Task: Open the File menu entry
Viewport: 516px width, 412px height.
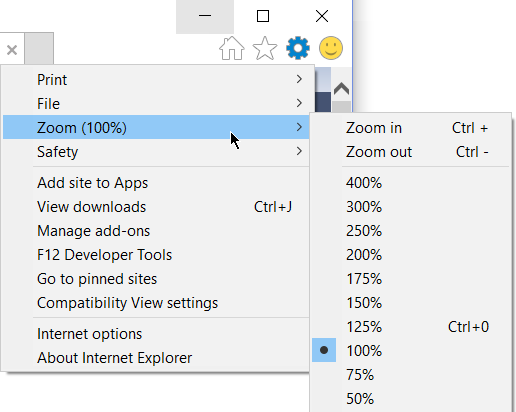Action: point(156,104)
